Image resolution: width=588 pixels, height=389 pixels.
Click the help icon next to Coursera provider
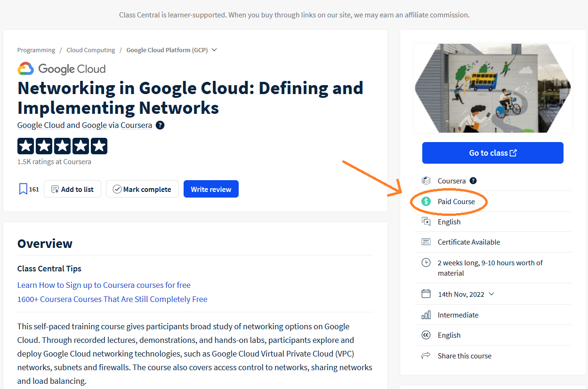pos(473,181)
